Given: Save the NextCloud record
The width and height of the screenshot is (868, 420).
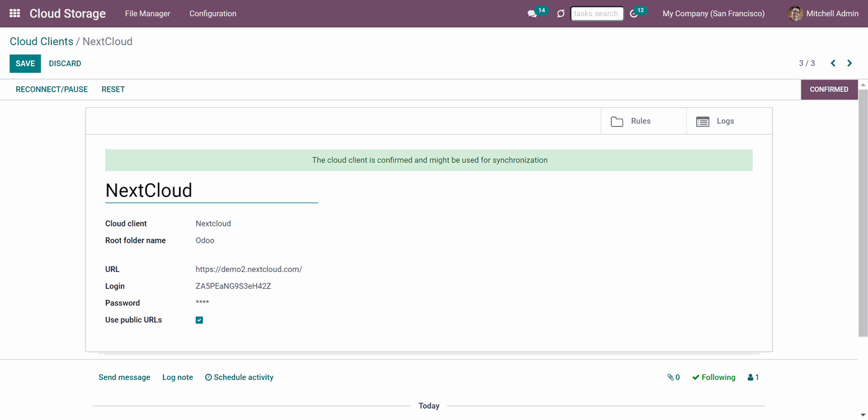Looking at the screenshot, I should click(25, 63).
